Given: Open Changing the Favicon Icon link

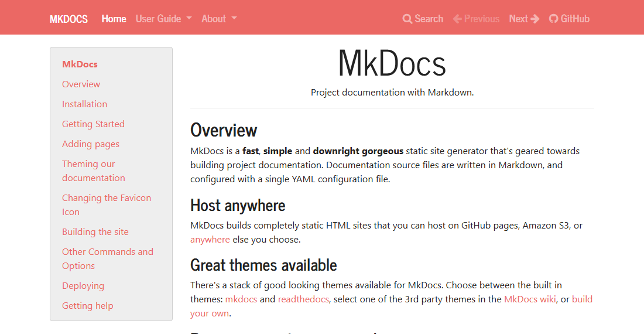Looking at the screenshot, I should (x=107, y=205).
